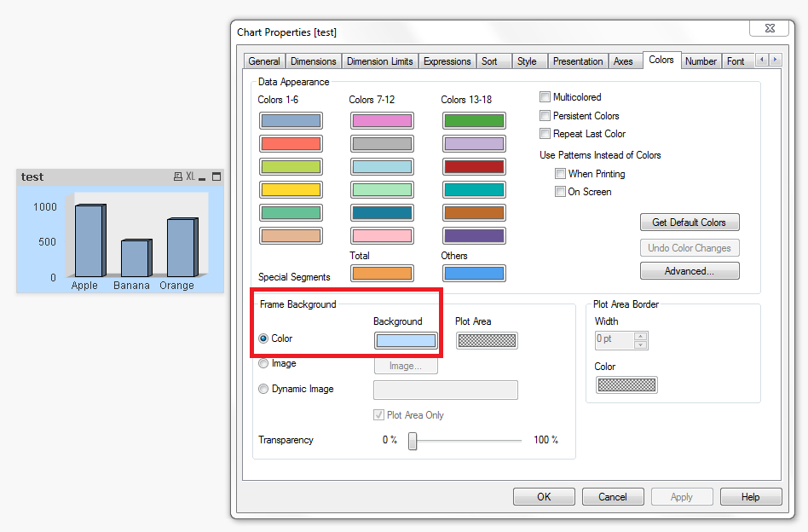This screenshot has width=808, height=532.
Task: Open the Number tab
Action: [x=701, y=61]
